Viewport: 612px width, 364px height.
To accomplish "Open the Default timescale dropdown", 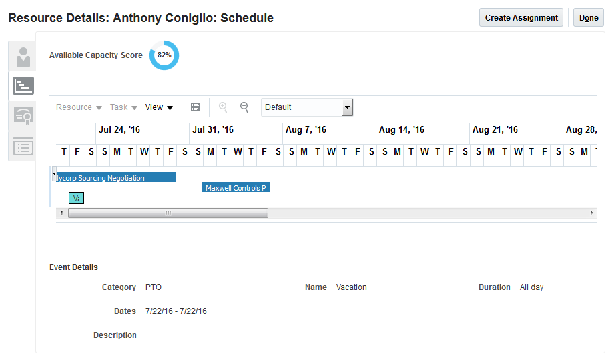I will coord(347,107).
